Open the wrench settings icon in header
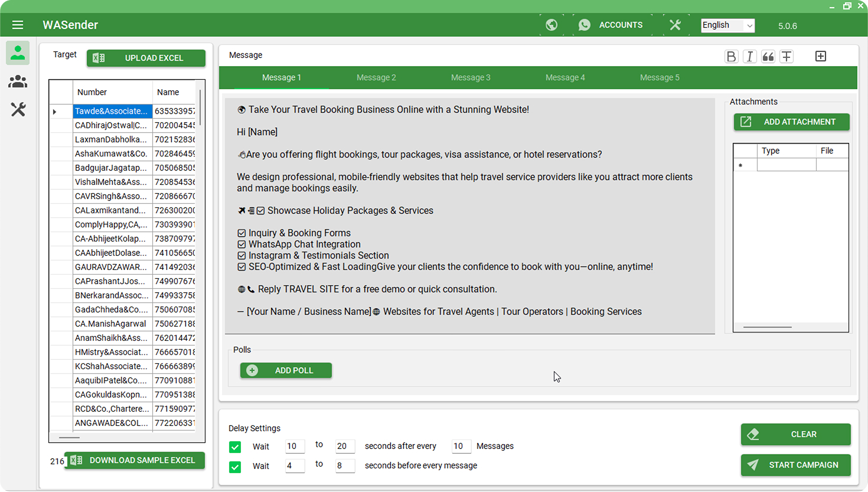Screen dimensions: 868x492 coord(675,25)
